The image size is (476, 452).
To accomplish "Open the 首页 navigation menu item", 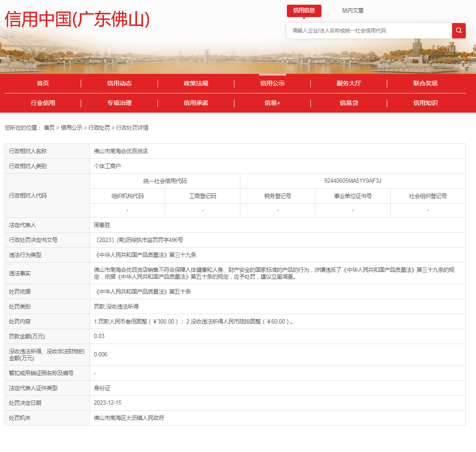I will (x=43, y=83).
